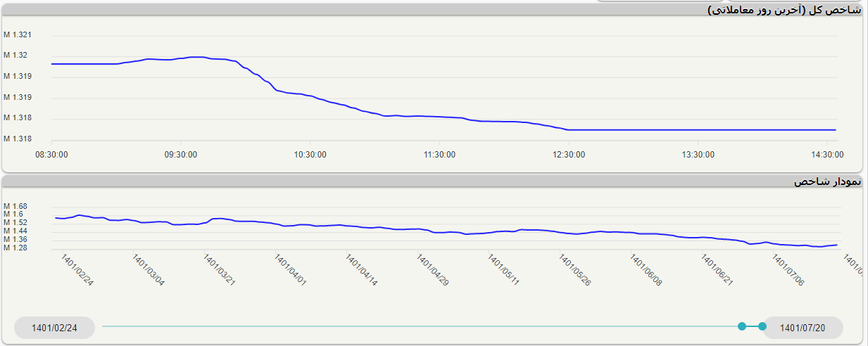The width and height of the screenshot is (868, 346).
Task: Click the 13:30:00 time axis label
Action: (697, 155)
